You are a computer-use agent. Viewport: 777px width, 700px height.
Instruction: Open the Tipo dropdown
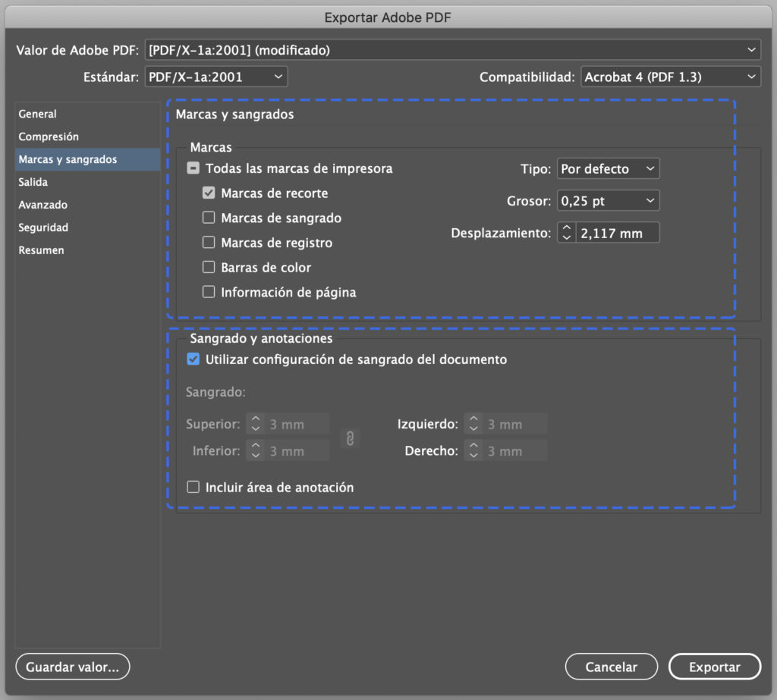click(608, 169)
